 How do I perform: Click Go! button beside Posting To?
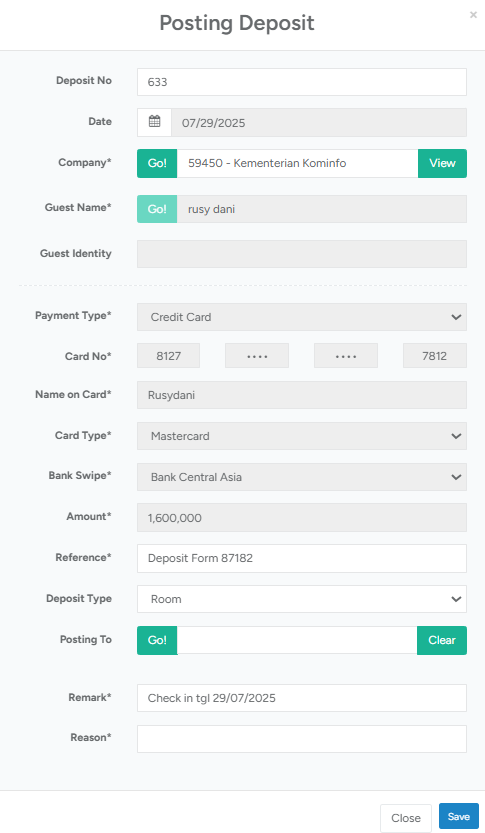click(x=157, y=640)
